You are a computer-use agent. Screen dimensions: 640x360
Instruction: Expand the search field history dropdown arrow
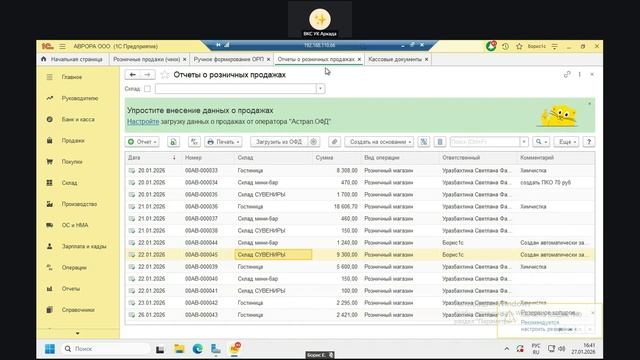[524, 142]
